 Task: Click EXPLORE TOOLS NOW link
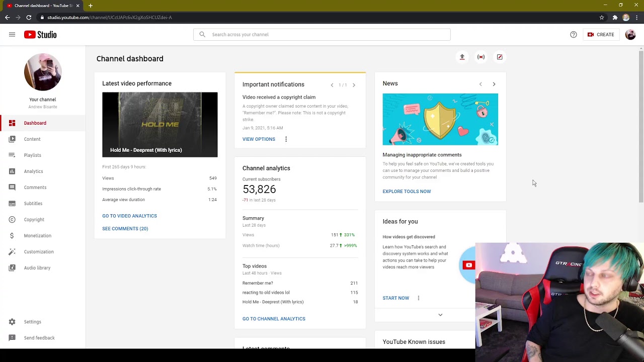407,192
